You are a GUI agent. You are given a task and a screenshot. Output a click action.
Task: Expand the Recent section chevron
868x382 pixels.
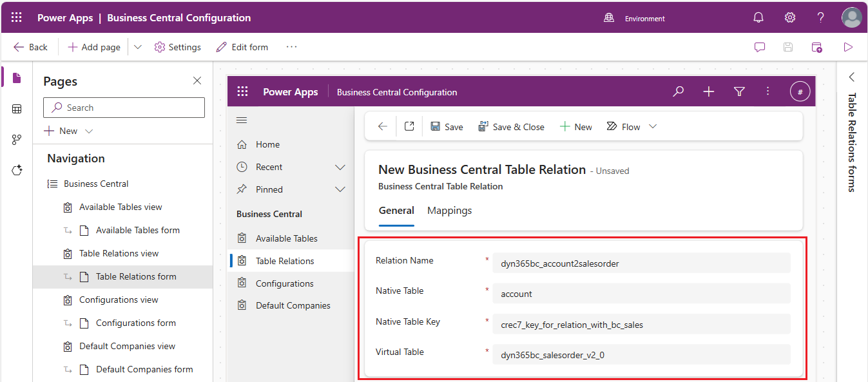point(340,167)
